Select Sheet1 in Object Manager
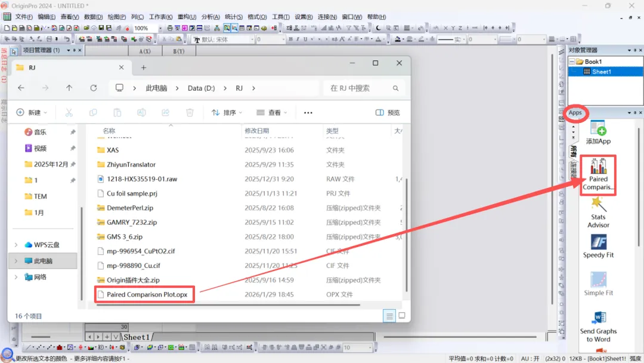The image size is (644, 363). click(x=601, y=72)
